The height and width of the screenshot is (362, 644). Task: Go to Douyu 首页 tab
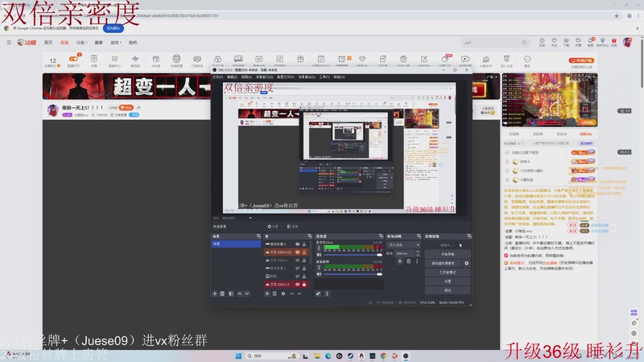48,43
